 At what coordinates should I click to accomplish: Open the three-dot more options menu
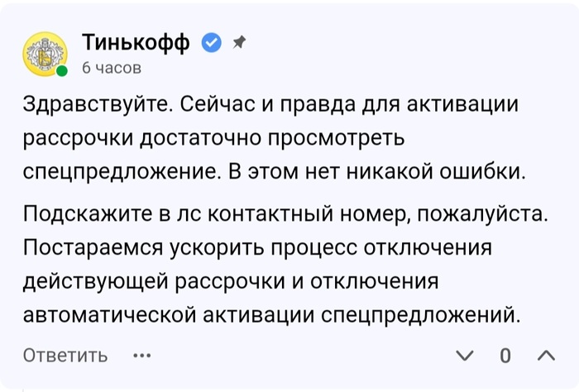[142, 356]
